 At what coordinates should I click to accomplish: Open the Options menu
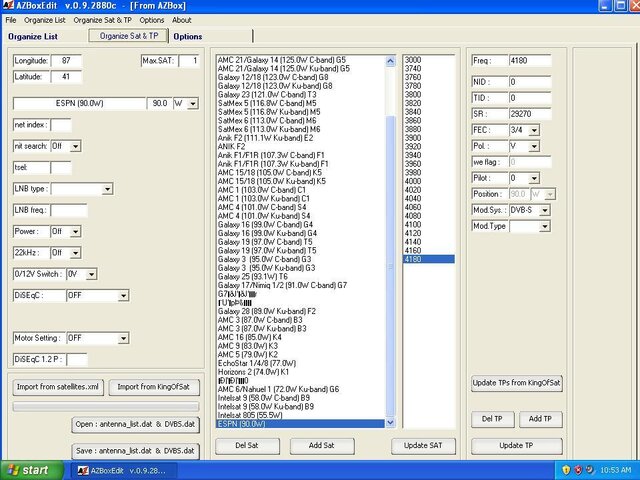tap(151, 20)
